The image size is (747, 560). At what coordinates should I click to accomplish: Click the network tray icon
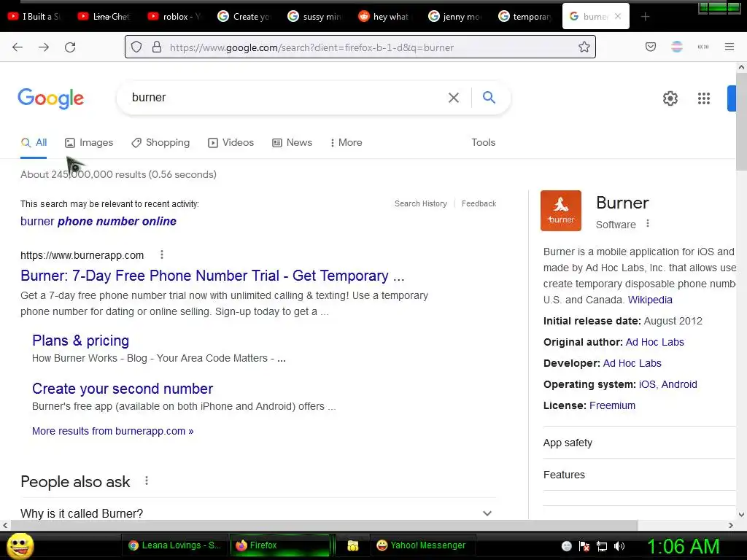[x=602, y=545]
